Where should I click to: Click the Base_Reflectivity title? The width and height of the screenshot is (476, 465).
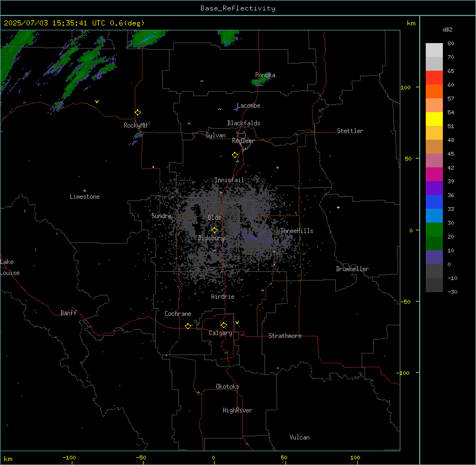[x=238, y=8]
